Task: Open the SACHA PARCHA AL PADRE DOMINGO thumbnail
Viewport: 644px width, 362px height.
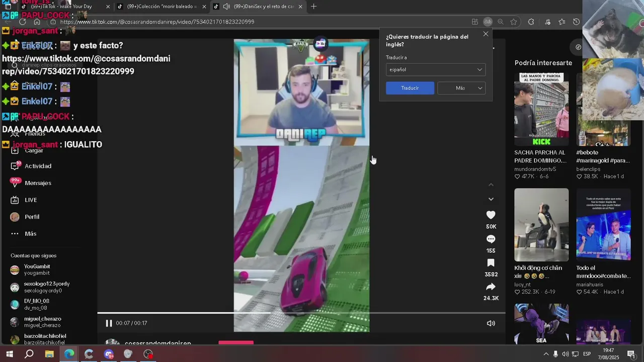Action: tap(541, 109)
